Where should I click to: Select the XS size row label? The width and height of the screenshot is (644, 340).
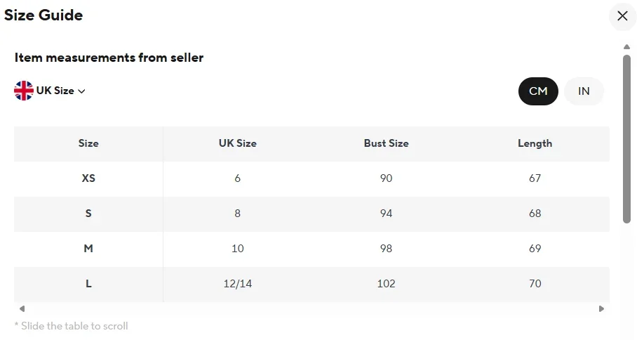coord(88,178)
